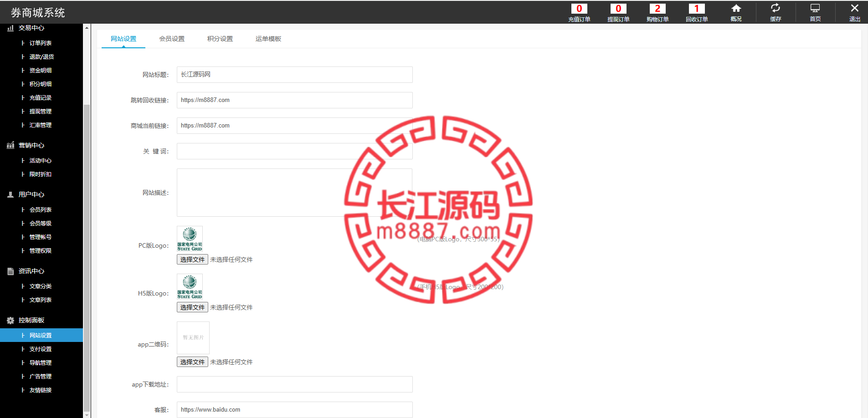Click the 营销中心 bar-graph icon

click(x=10, y=145)
